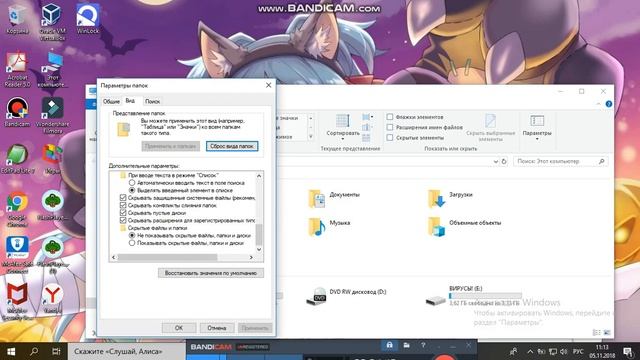
Task: Open the Загрузки folder in Explorer
Action: click(x=451, y=198)
